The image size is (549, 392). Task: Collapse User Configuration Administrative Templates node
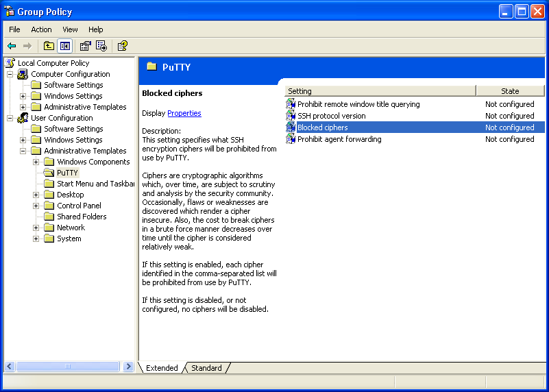pos(23,151)
